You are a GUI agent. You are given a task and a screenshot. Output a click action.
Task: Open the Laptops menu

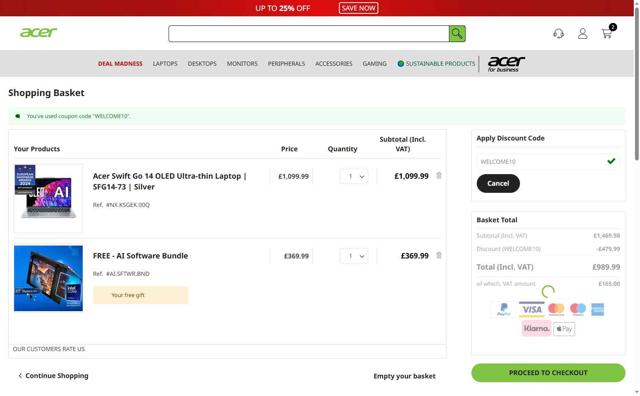[x=165, y=64]
